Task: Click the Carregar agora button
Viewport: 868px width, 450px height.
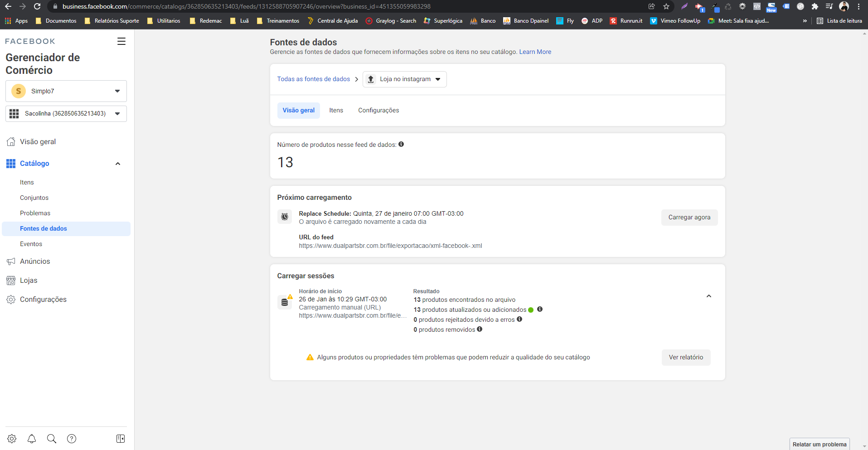Action: pyautogui.click(x=689, y=217)
